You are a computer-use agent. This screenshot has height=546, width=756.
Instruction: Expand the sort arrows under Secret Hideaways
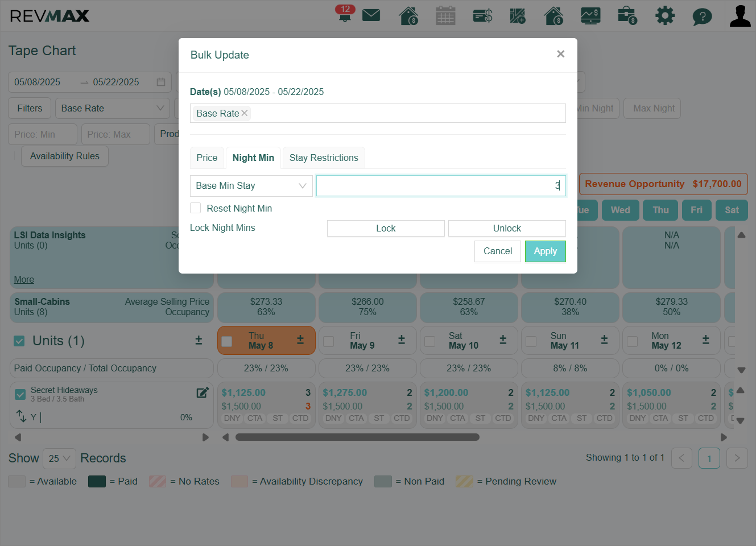tap(22, 416)
